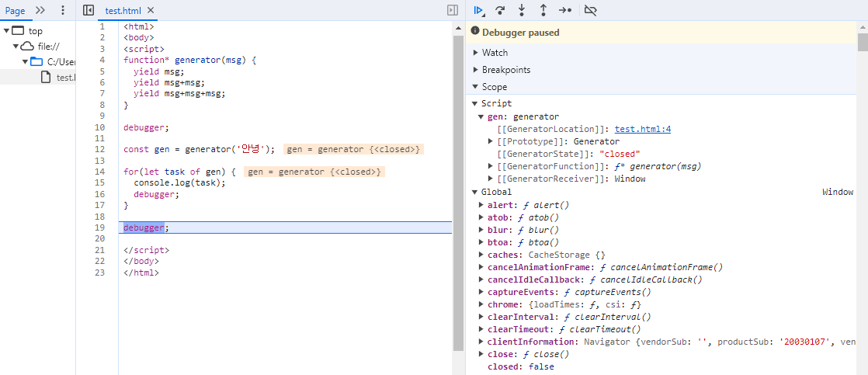The width and height of the screenshot is (868, 375).
Task: Expand cancelIdleCallback entry
Action: 481,280
